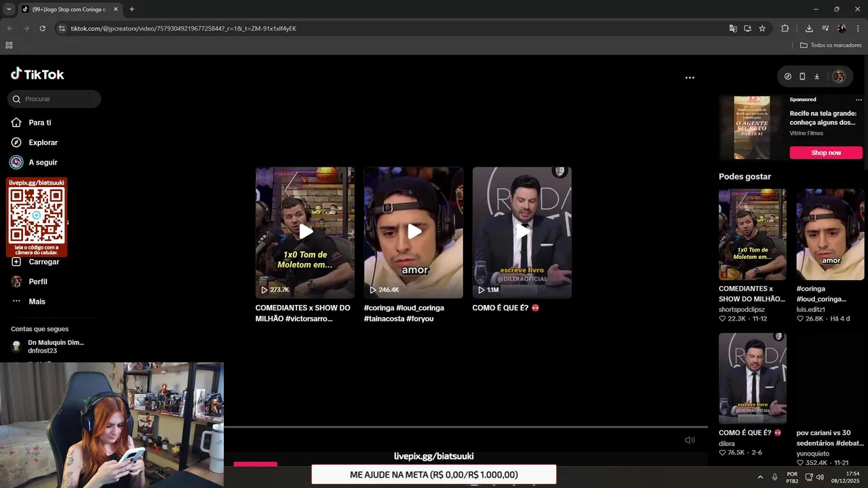
Task: Open a new browser tab
Action: (x=132, y=9)
